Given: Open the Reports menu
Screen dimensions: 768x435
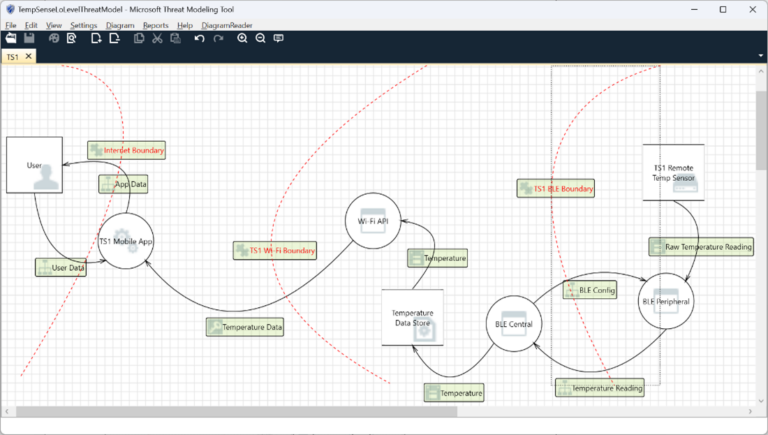Looking at the screenshot, I should tap(155, 25).
